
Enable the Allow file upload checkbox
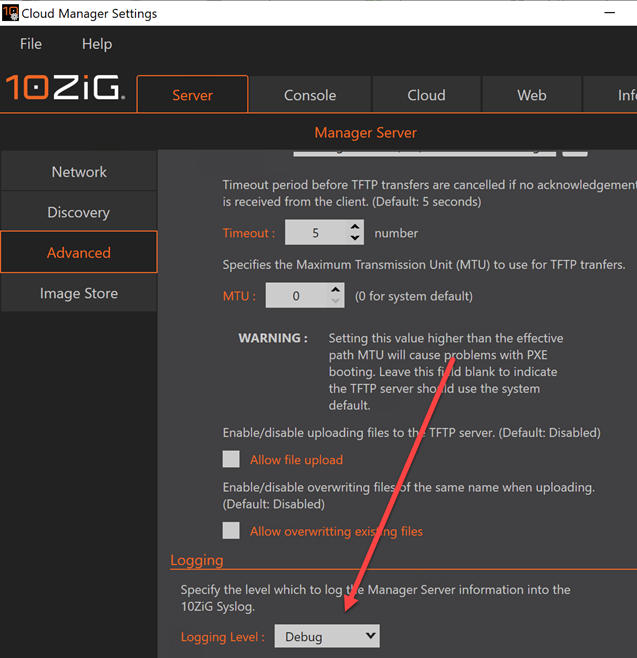[231, 459]
